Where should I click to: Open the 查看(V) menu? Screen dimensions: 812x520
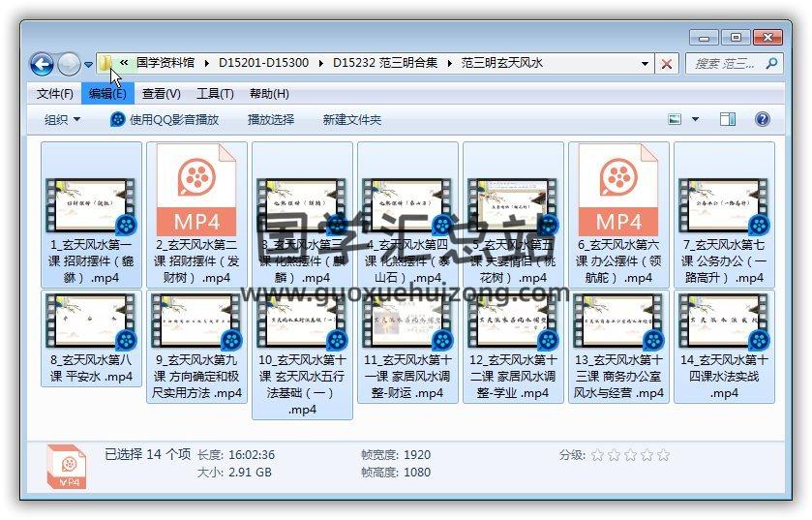[161, 94]
